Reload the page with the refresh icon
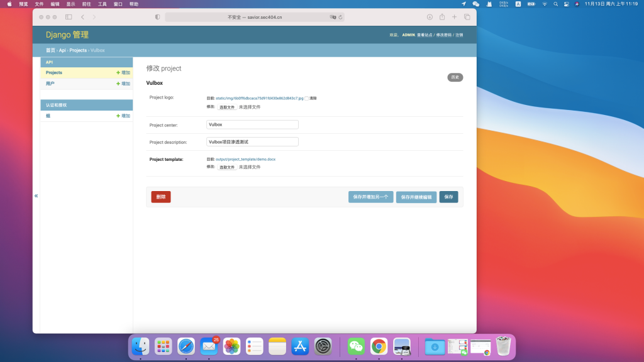 (340, 17)
